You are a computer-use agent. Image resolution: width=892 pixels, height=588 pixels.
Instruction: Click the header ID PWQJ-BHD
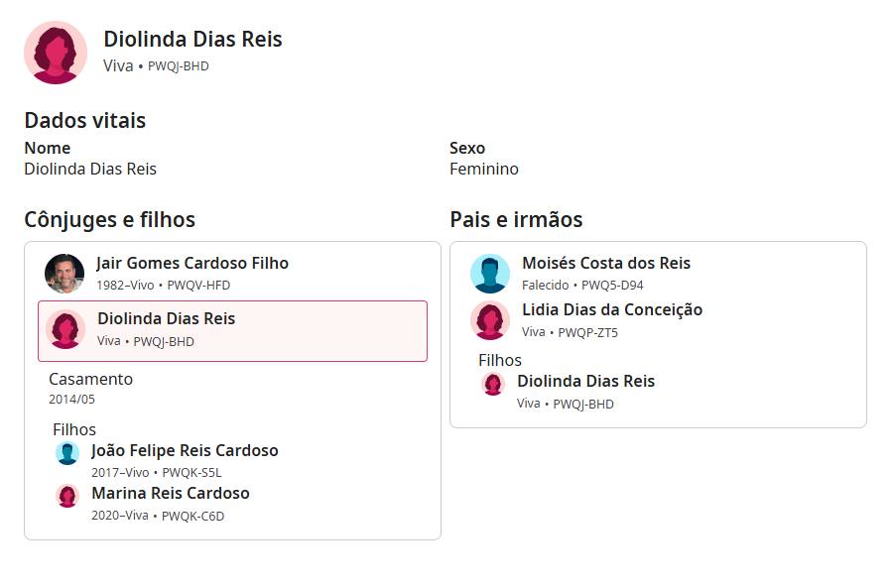pyautogui.click(x=179, y=66)
